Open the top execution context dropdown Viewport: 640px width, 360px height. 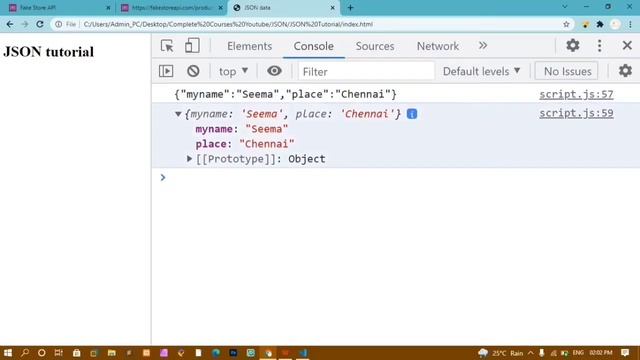point(233,71)
